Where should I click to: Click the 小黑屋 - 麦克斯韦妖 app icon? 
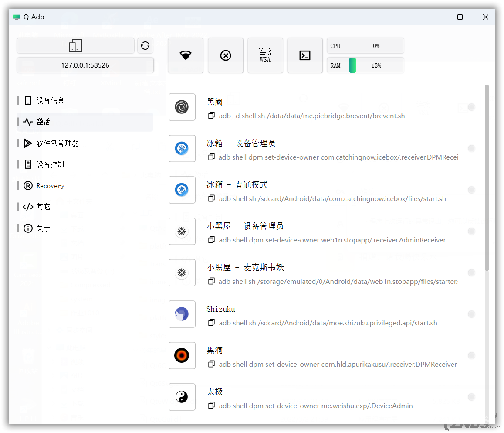(182, 273)
